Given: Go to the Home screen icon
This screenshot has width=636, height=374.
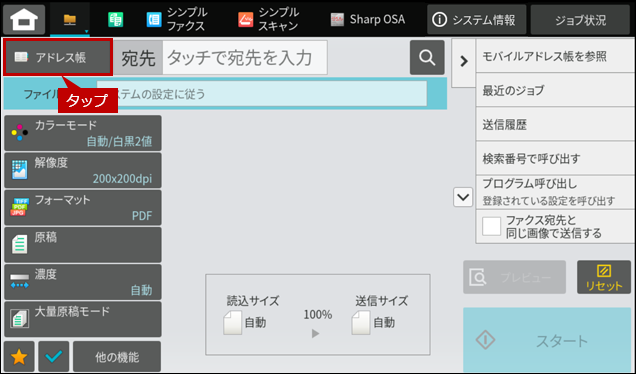Looking at the screenshot, I should coord(24,19).
